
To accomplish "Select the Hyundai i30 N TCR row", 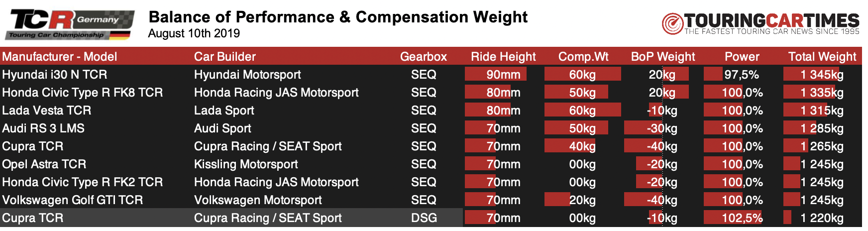I will (x=431, y=75).
